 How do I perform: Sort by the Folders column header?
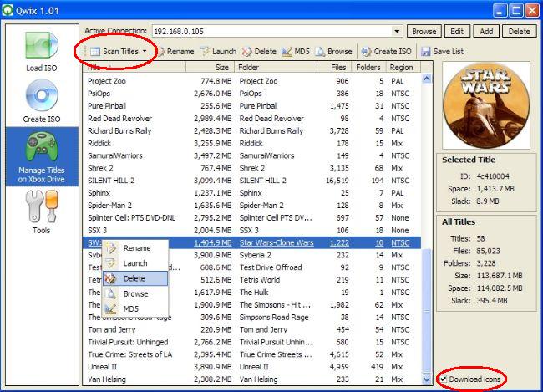368,67
